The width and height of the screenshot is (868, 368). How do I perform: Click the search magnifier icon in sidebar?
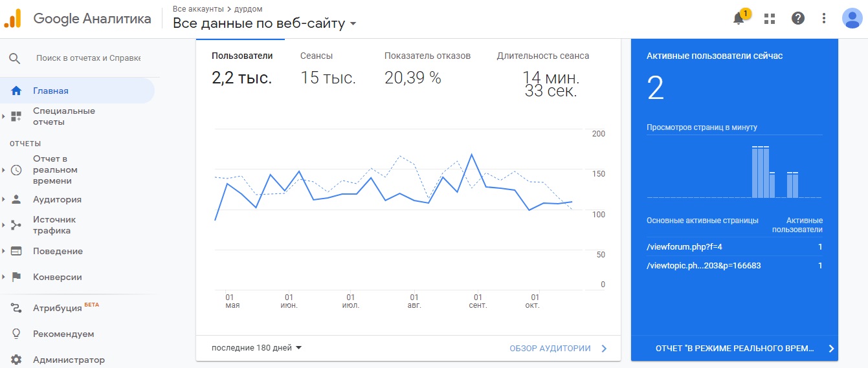coord(15,58)
